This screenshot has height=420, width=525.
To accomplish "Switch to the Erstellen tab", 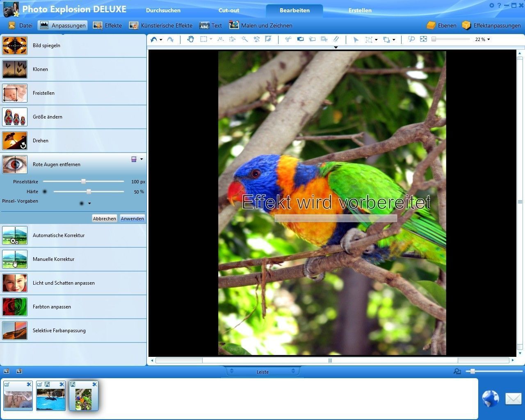I will [x=360, y=10].
